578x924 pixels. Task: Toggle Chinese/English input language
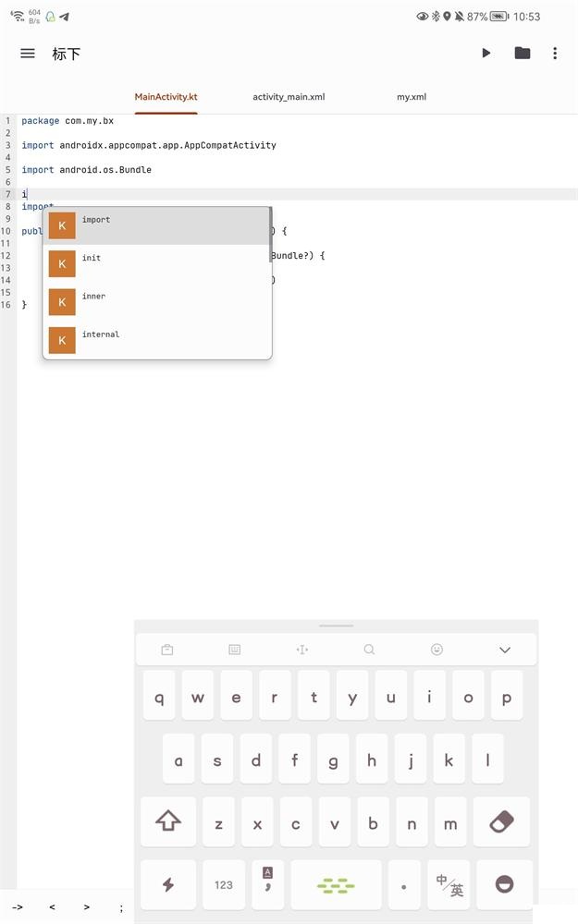pos(449,884)
